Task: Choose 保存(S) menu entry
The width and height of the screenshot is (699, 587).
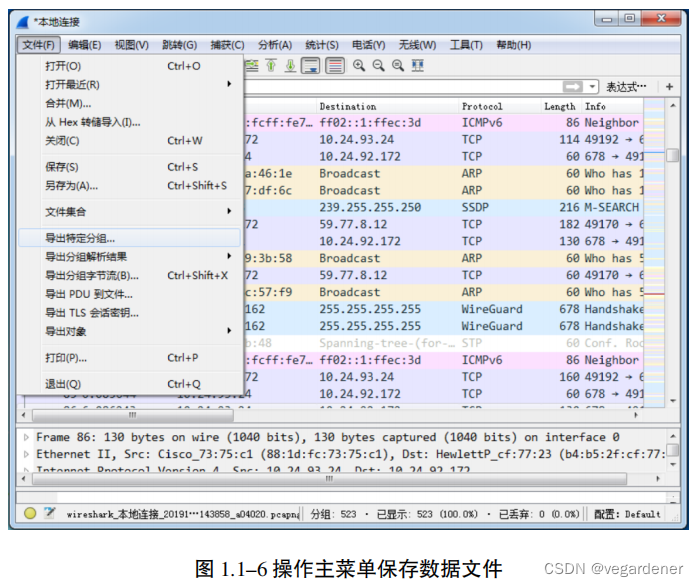Action: pos(130,167)
